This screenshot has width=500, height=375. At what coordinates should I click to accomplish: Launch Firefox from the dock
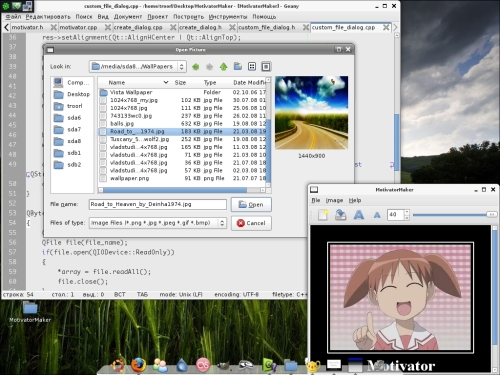[138, 365]
